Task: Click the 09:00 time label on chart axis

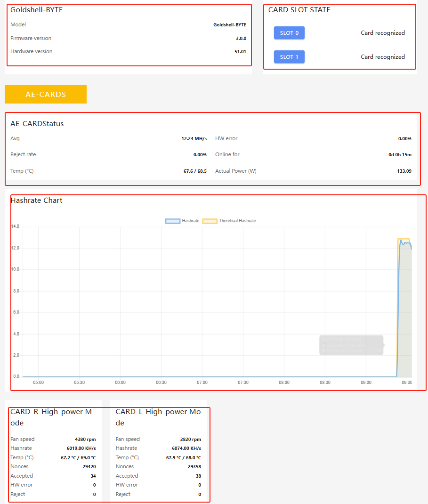Action: (x=366, y=383)
